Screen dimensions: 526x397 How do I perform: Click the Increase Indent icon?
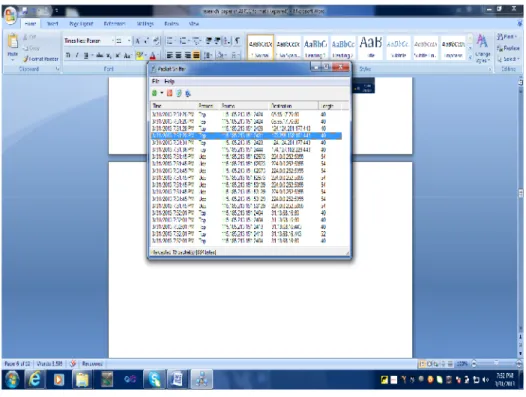217,41
